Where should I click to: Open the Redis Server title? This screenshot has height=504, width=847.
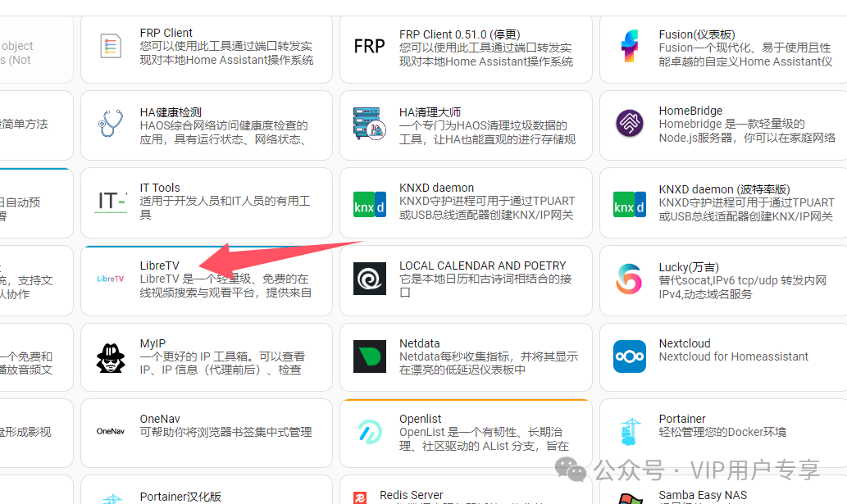[411, 495]
